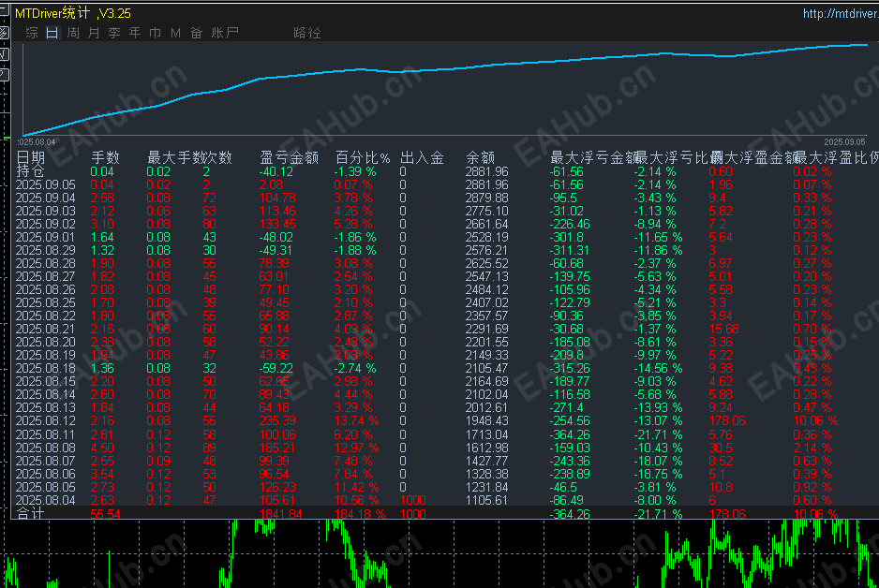
Task: Select the 2025.08.05 date row
Action: [x=45, y=487]
